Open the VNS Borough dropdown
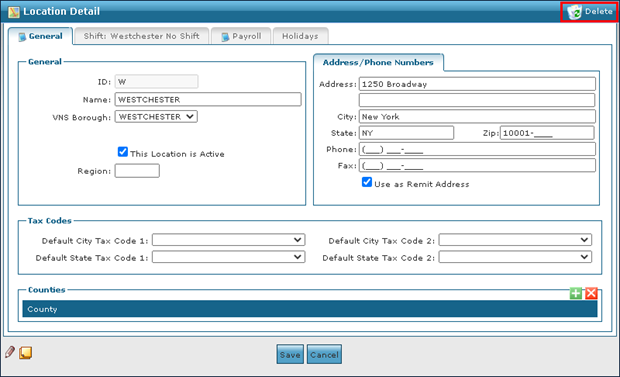 tap(156, 117)
